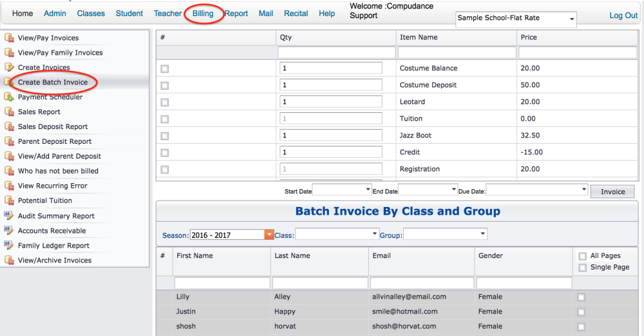Click the Costume Balance quantity field
This screenshot has width=644, height=336.
point(331,68)
